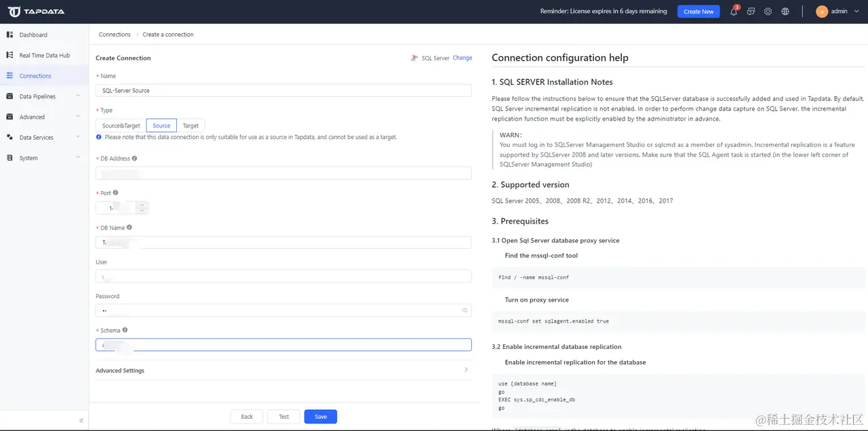Expand the System menu chevron
Viewport: 868px width, 431px height.
coord(79,158)
